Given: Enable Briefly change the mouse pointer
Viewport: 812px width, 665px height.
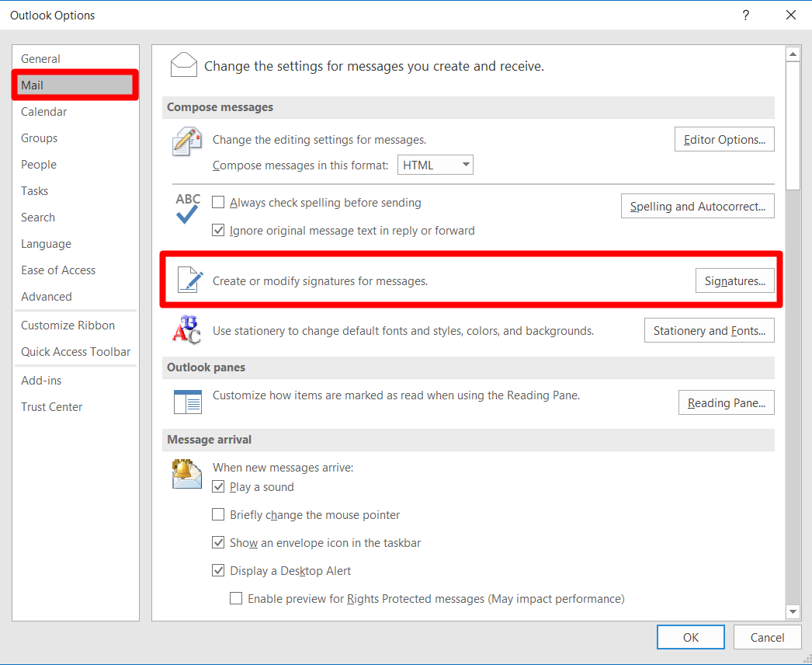Looking at the screenshot, I should (x=219, y=515).
